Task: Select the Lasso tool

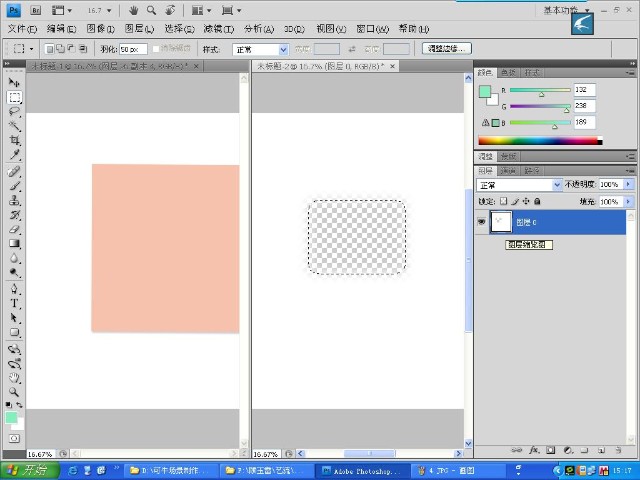Action: pyautogui.click(x=15, y=112)
